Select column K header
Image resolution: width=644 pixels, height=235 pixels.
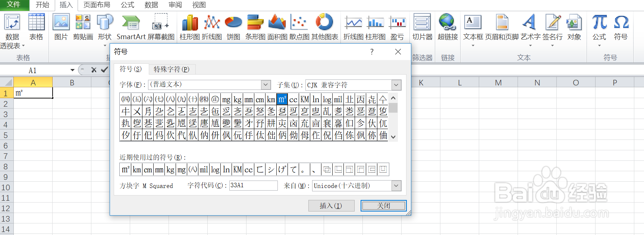point(421,82)
